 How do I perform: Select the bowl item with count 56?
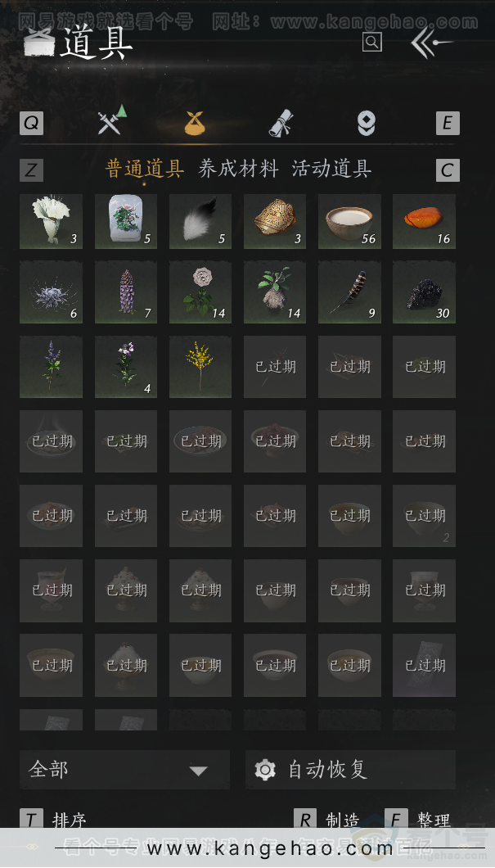[x=349, y=221]
